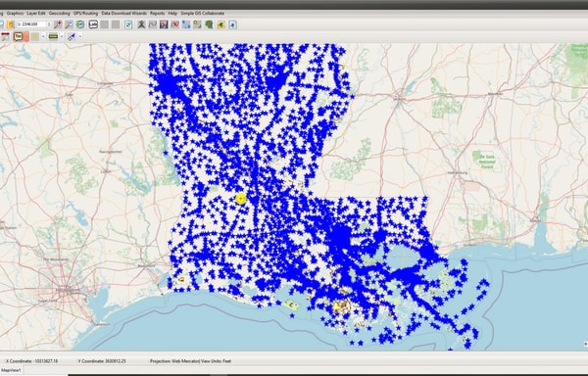Screen dimensions: 588x376
Task: Click the red and blue chart icon
Action: [164, 24]
